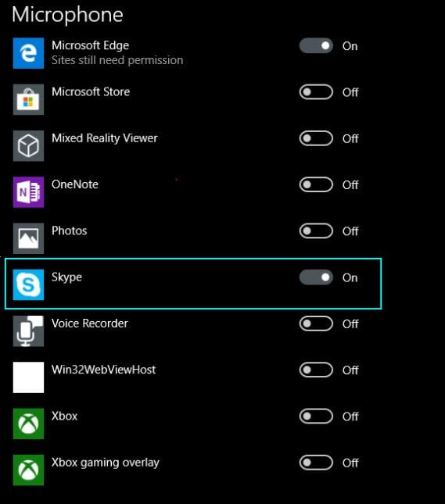Click the Microsoft Edge app icon
445x504 pixels.
click(x=28, y=53)
